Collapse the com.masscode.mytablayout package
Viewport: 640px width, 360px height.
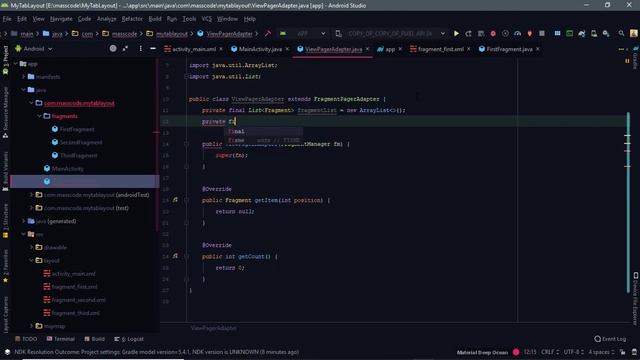pyautogui.click(x=31, y=103)
